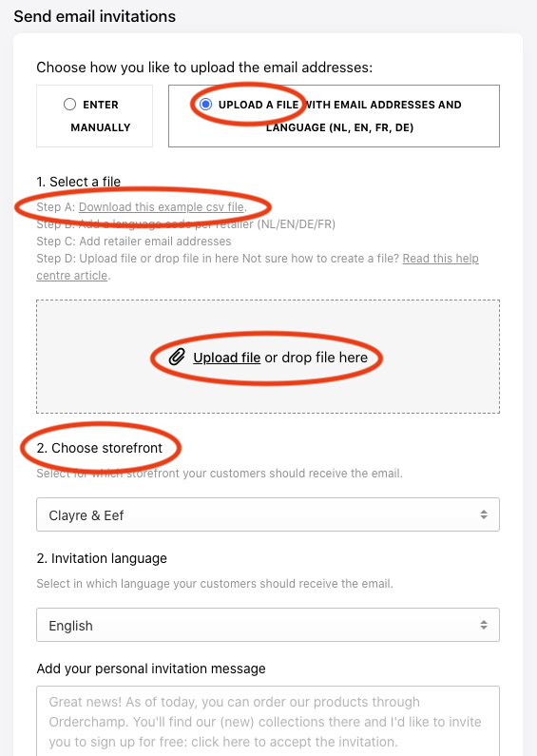Click the Select a file section heading
The width and height of the screenshot is (537, 756).
coord(79,182)
